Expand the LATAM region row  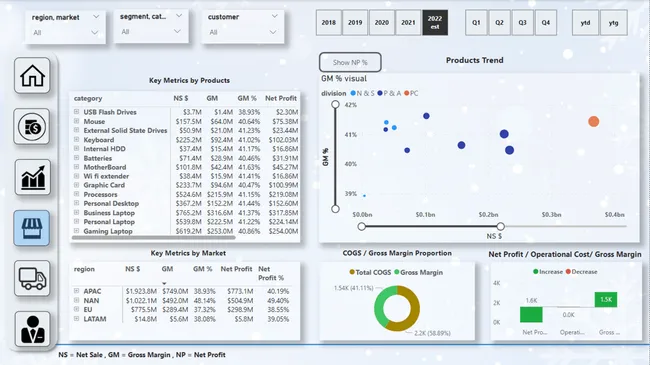(x=76, y=319)
